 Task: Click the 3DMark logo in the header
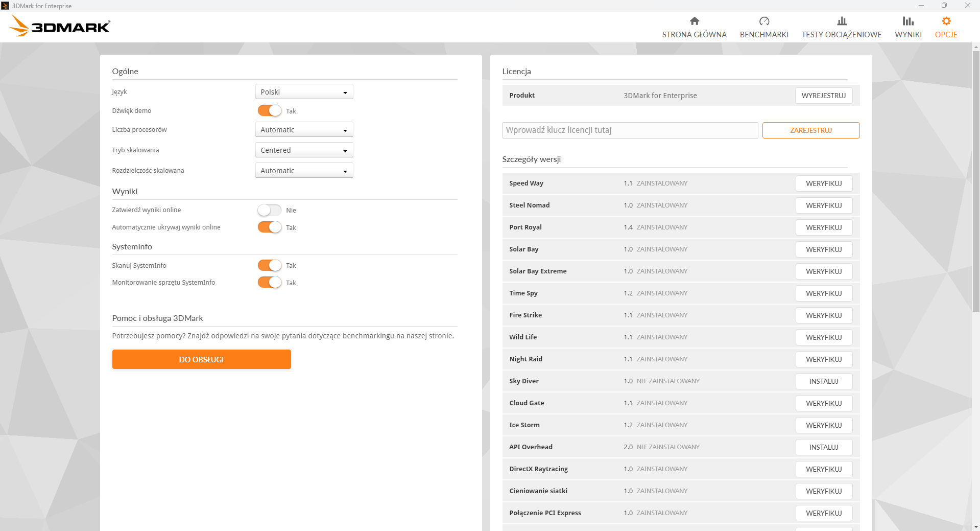pyautogui.click(x=60, y=26)
